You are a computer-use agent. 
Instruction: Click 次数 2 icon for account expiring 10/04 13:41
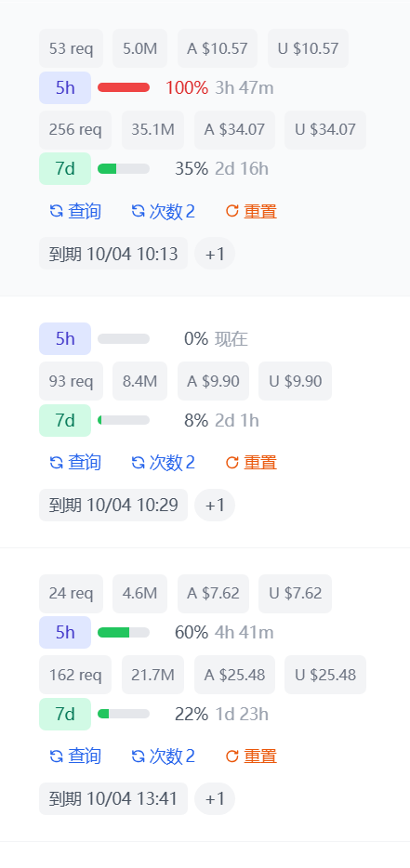click(138, 756)
